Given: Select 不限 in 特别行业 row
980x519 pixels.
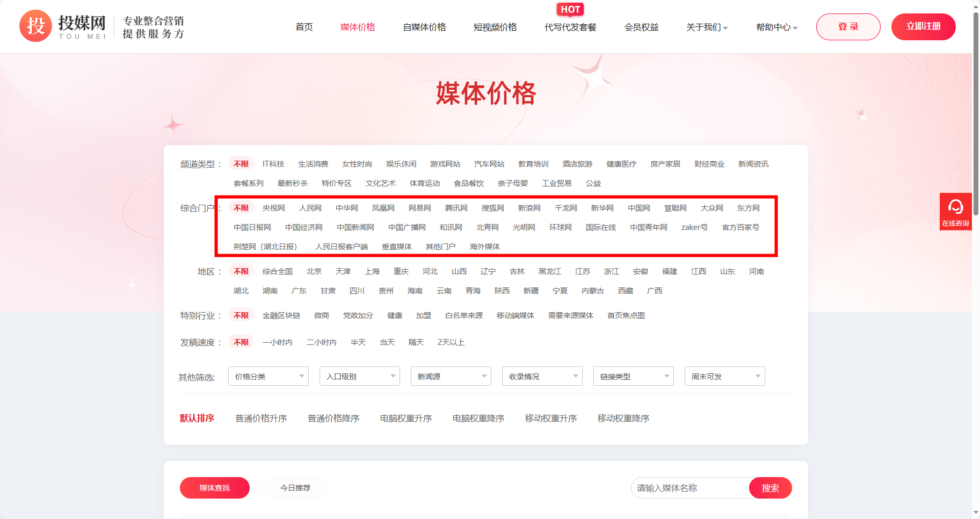Looking at the screenshot, I should pos(241,315).
